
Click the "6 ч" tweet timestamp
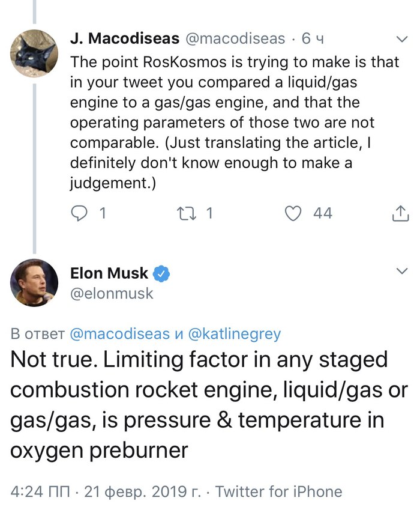(x=313, y=39)
